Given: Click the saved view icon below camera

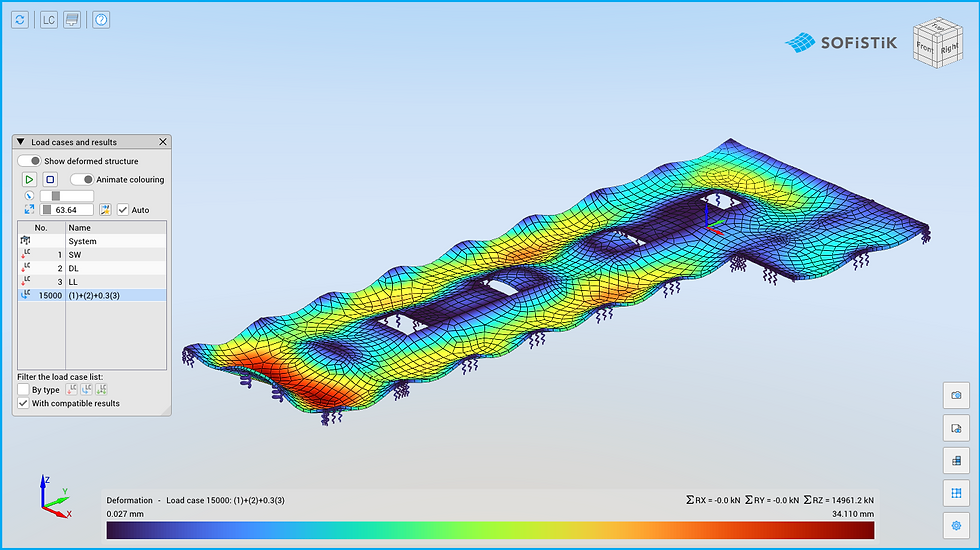Looking at the screenshot, I should 956,428.
